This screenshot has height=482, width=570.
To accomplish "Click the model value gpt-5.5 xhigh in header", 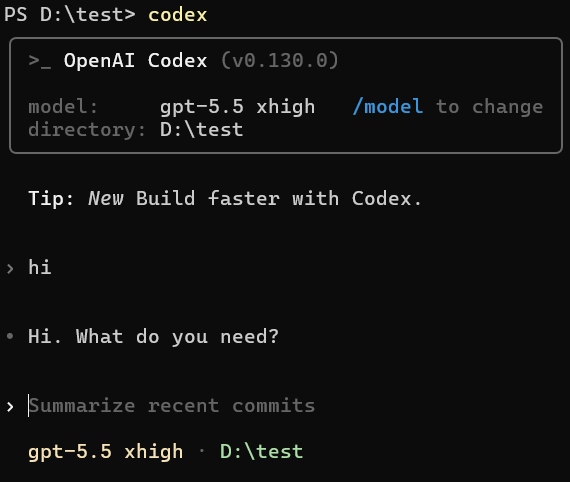I will tap(237, 107).
